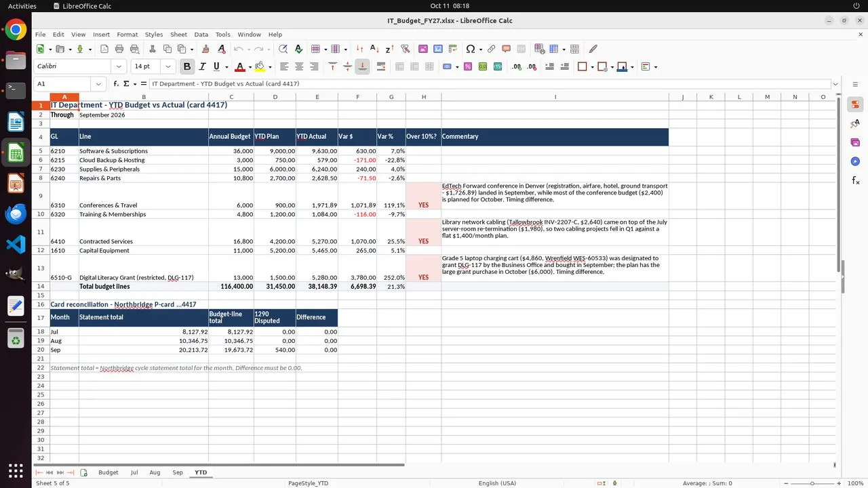Open the Show Draw Functions tool
The height and width of the screenshot is (488, 868).
(x=593, y=49)
